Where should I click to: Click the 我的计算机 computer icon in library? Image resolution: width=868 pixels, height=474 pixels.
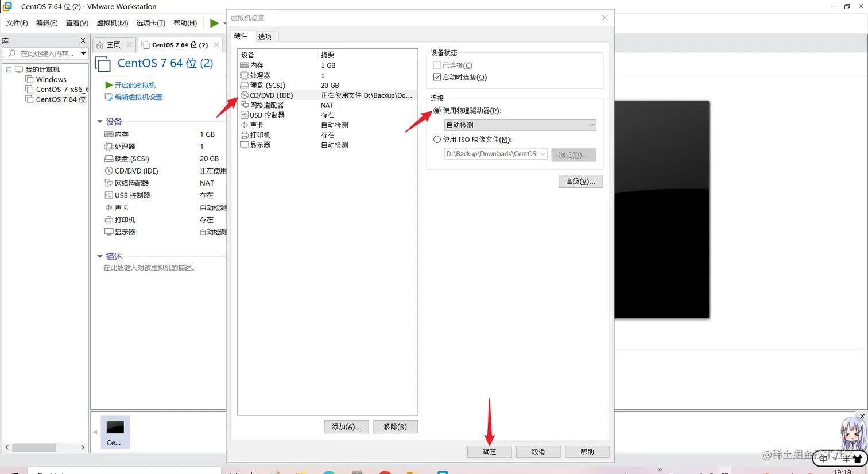pyautogui.click(x=19, y=70)
